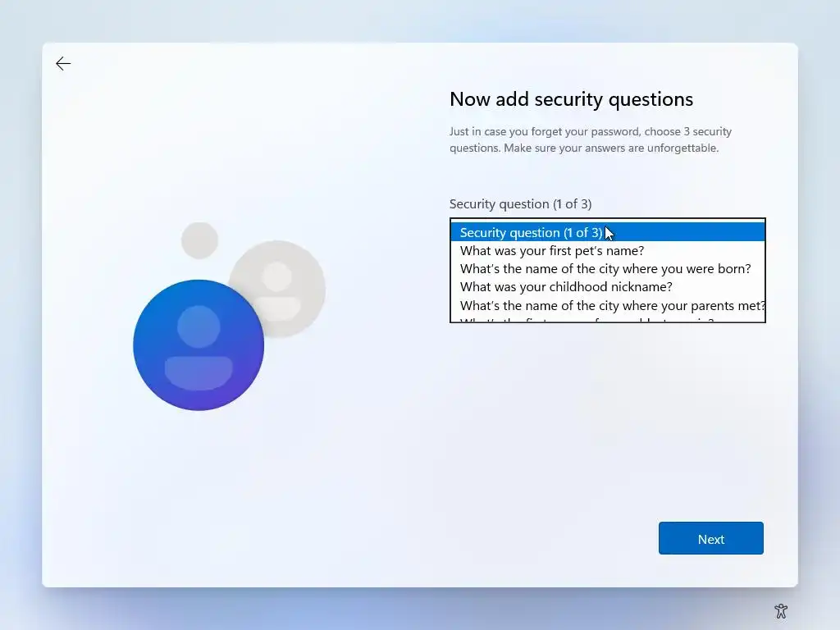Click the "Just in case you forget" description text
The height and width of the screenshot is (630, 840).
[x=591, y=139]
